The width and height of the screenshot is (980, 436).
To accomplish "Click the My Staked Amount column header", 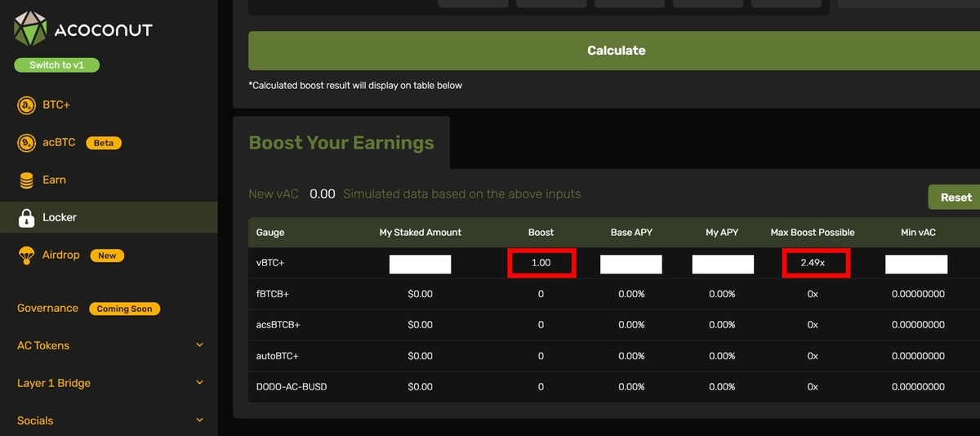I will pyautogui.click(x=420, y=233).
